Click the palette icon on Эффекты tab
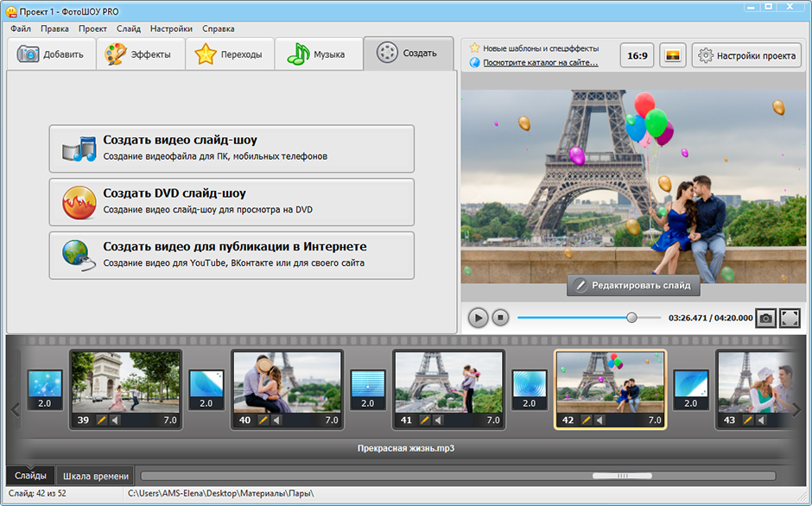The height and width of the screenshot is (506, 812). coord(116,54)
